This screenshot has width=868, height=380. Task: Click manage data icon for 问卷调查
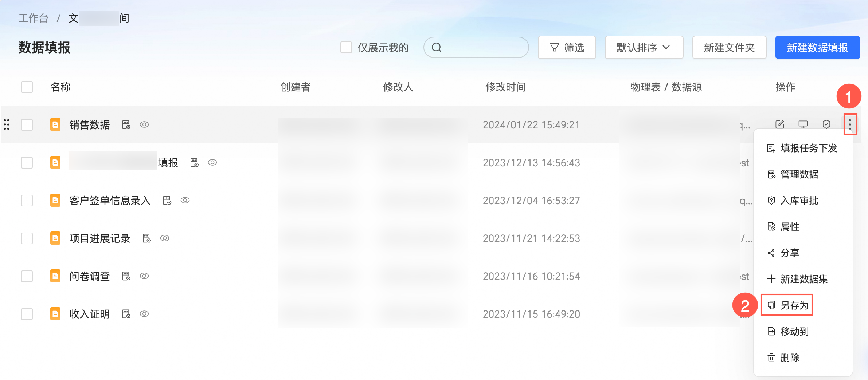[126, 276]
